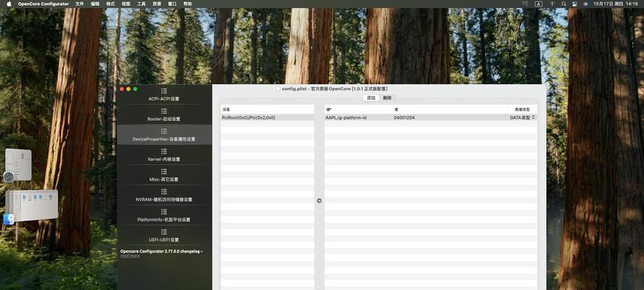Open the changelog read more link
The image size is (644, 290).
click(130, 256)
